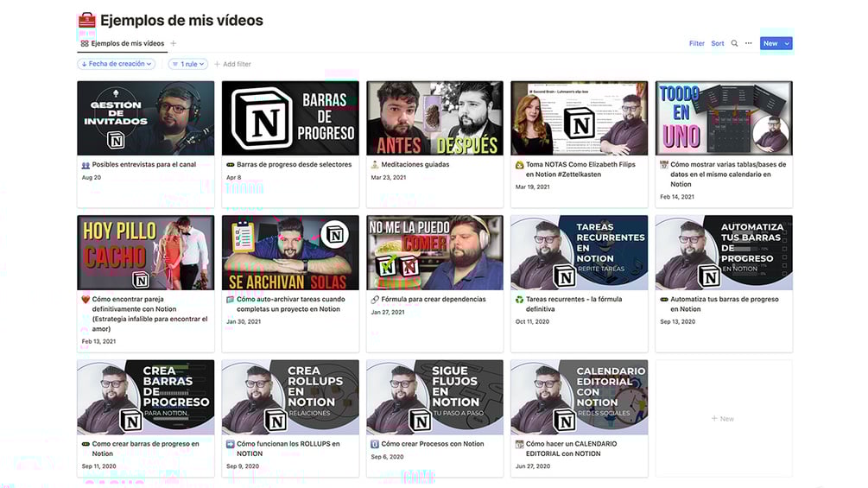Screen dimensions: 868x488
Task: Open the Tareas Recurrentes en Notion thumbnail
Action: click(x=579, y=253)
